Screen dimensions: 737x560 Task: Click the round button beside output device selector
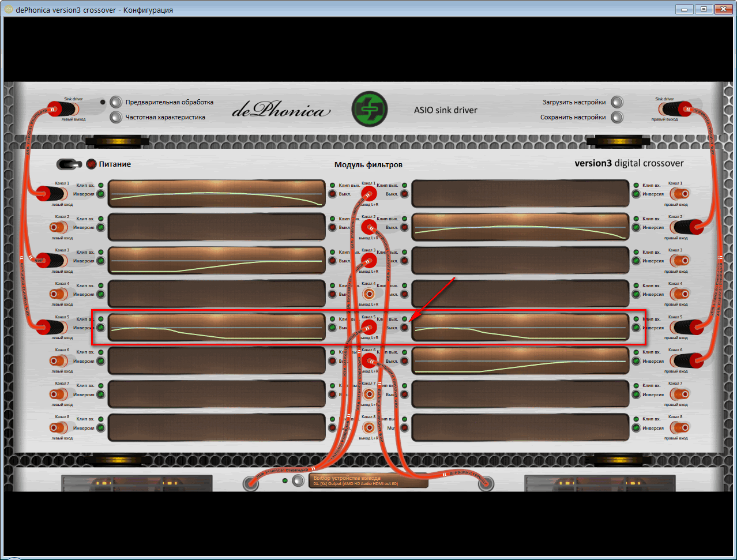pos(298,481)
